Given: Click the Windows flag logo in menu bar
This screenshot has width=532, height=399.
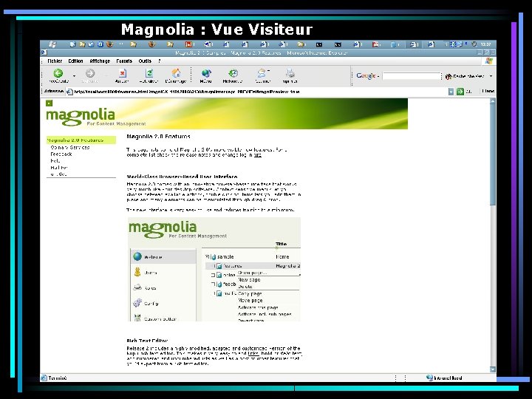Looking at the screenshot, I should [x=488, y=61].
